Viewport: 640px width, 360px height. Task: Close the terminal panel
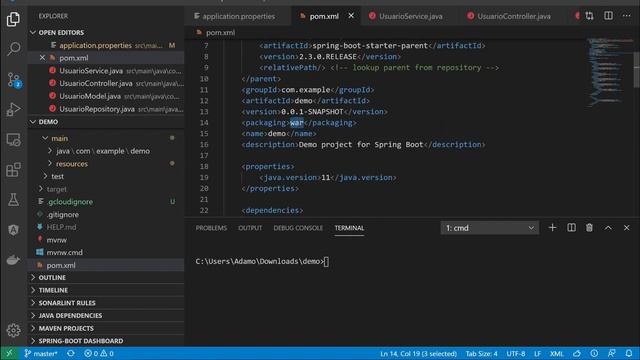click(x=627, y=228)
